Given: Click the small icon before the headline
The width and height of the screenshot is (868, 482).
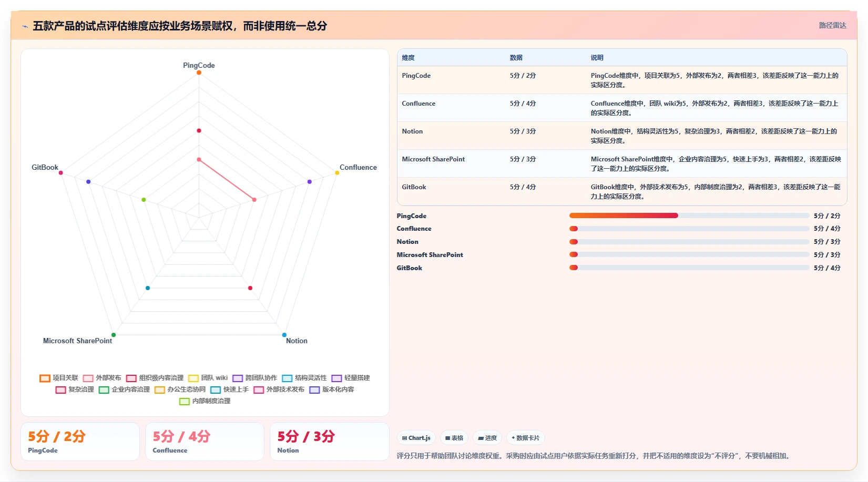Looking at the screenshot, I should (25, 26).
